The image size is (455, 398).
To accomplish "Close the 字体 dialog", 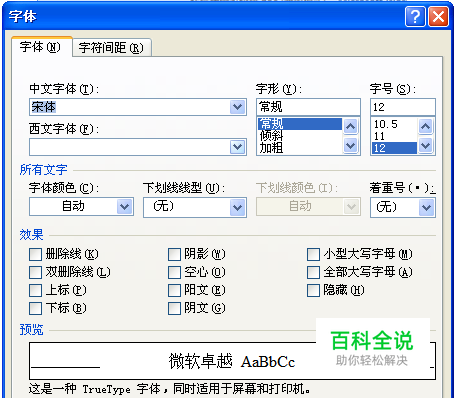I will [x=438, y=16].
